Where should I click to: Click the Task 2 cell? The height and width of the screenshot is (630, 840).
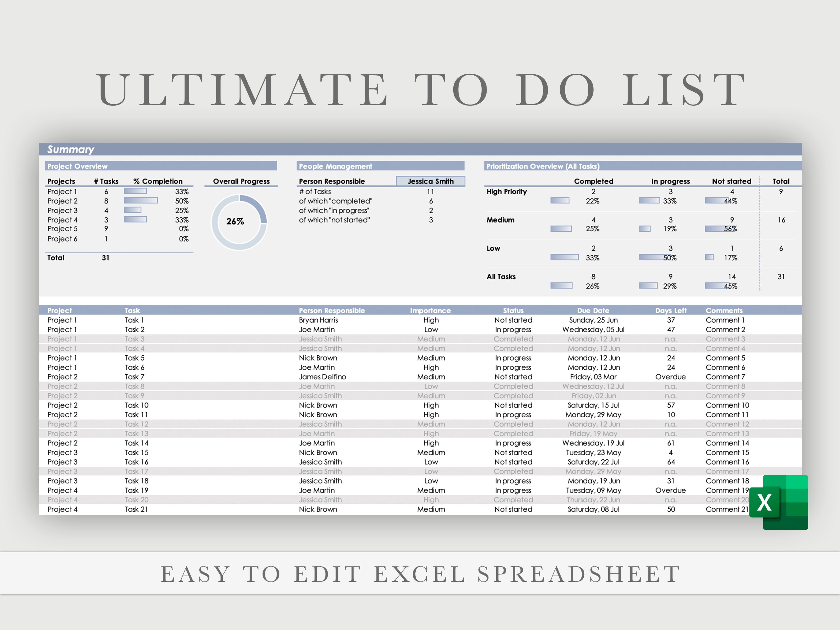click(x=134, y=329)
